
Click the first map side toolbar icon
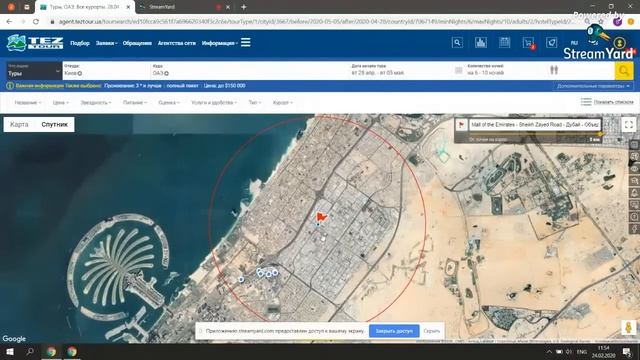pos(634,145)
